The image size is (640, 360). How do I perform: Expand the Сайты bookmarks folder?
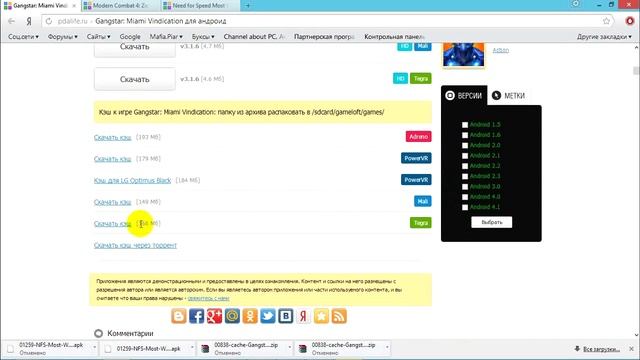click(98, 37)
